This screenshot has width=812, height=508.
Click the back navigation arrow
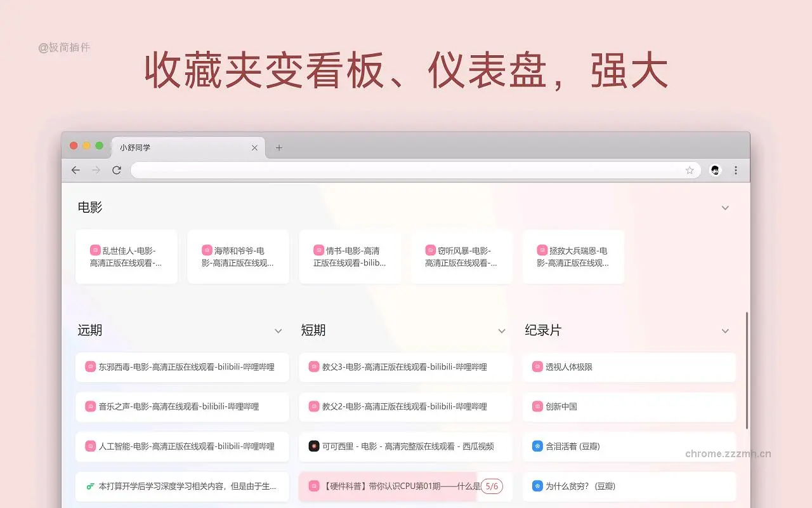[x=75, y=170]
